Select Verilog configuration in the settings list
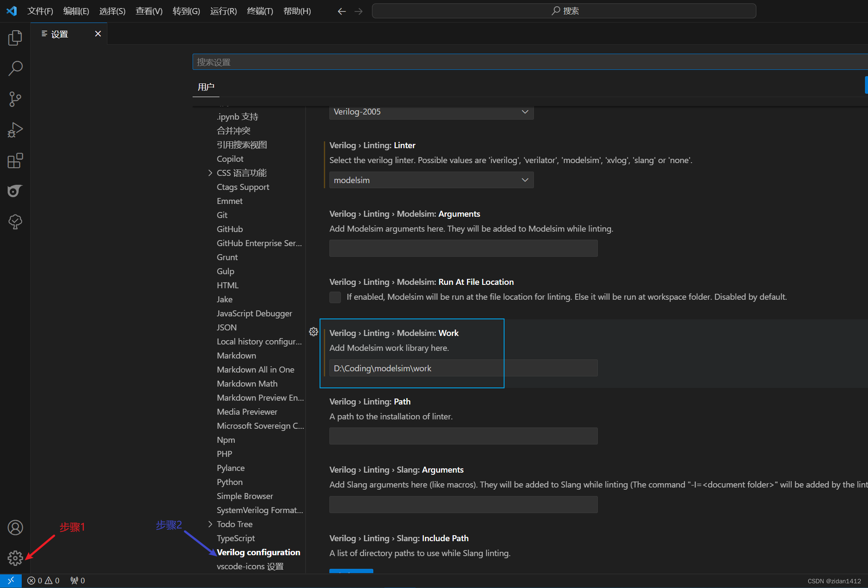This screenshot has height=588, width=868. (x=258, y=552)
